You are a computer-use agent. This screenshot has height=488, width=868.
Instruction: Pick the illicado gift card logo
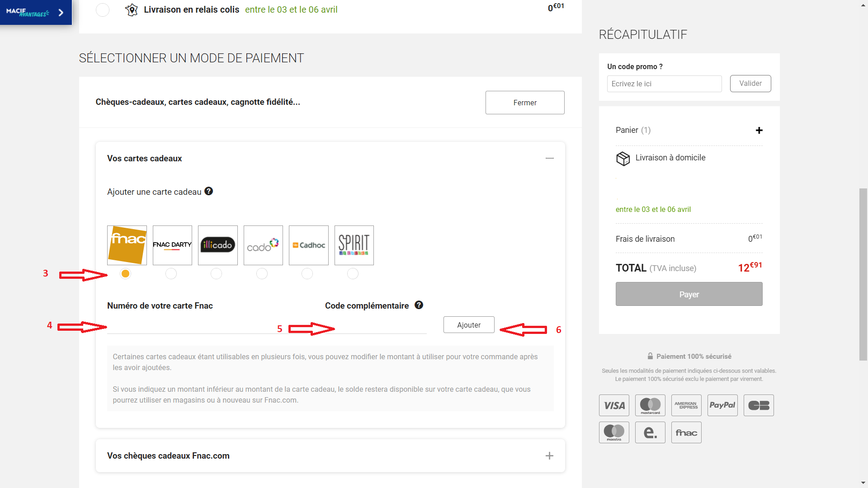tap(218, 245)
